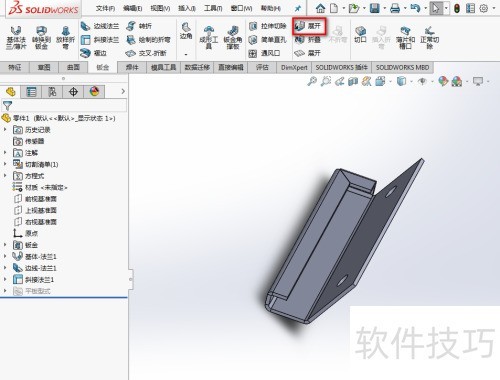The width and height of the screenshot is (500, 380).
Task: Expand the 切割清单(1) cut list node
Action: click(x=5, y=164)
